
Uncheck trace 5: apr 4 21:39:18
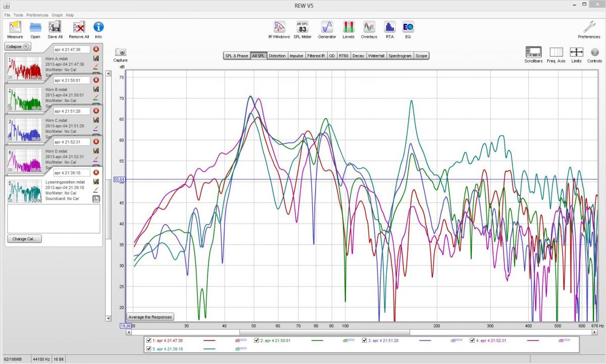(x=149, y=348)
